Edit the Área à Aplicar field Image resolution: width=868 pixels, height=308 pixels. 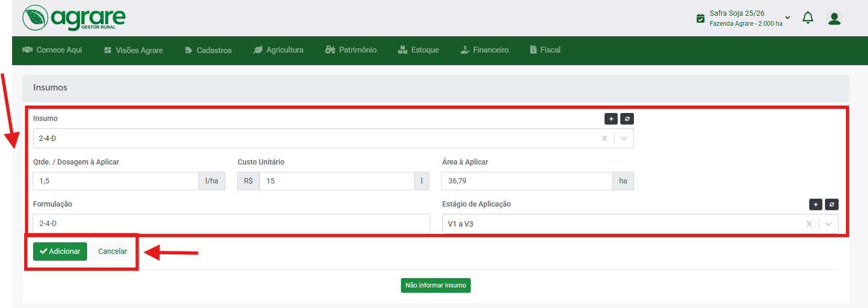(527, 181)
